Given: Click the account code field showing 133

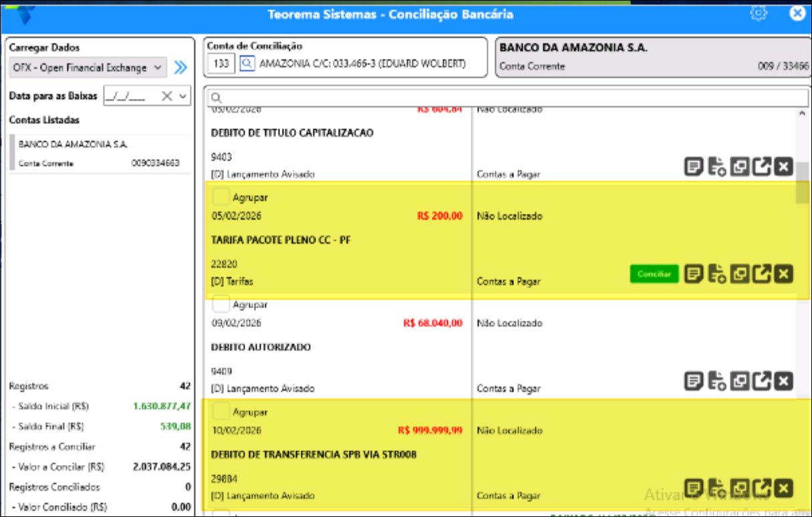Looking at the screenshot, I should pos(221,64).
